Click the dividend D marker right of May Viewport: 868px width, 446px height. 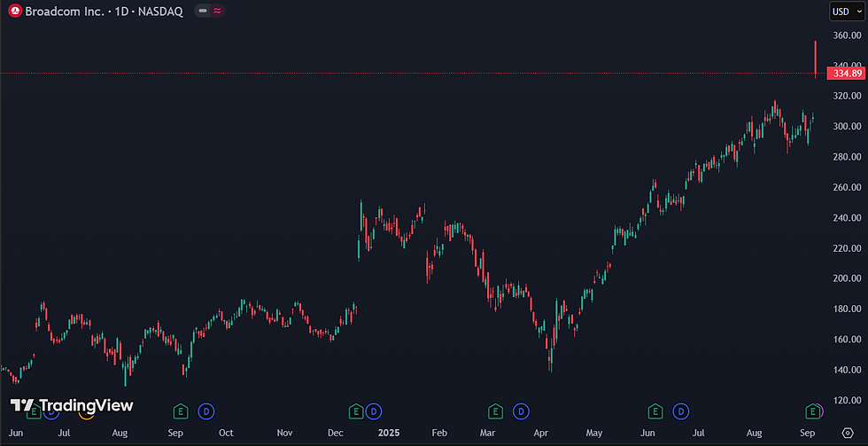(x=681, y=411)
